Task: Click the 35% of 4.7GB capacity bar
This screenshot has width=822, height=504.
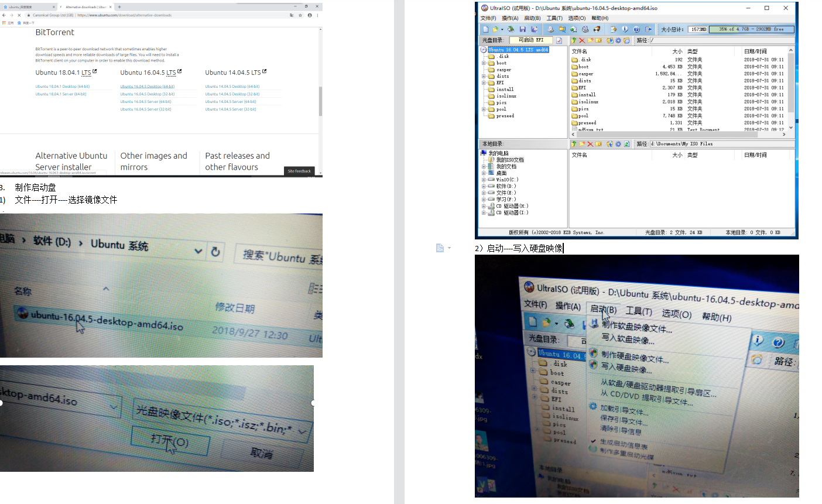Action: [751, 29]
